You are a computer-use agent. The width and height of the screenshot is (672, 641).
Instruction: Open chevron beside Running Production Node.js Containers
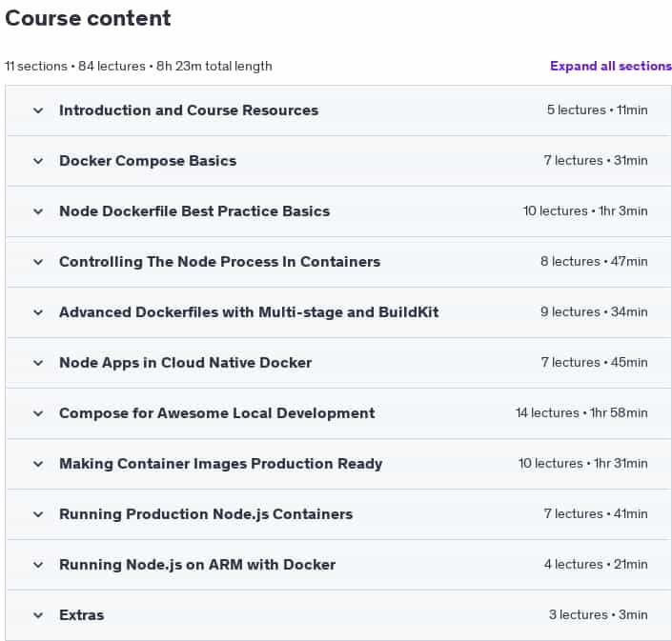click(x=38, y=514)
